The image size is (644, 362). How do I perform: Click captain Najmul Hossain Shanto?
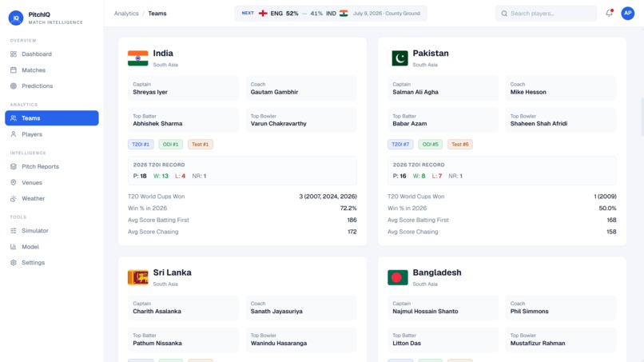[x=425, y=312]
